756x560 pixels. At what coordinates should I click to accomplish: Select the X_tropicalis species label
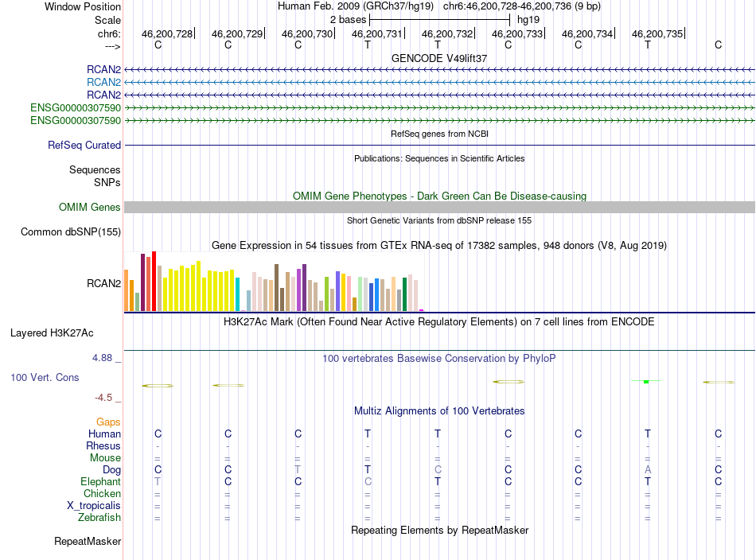[94, 506]
